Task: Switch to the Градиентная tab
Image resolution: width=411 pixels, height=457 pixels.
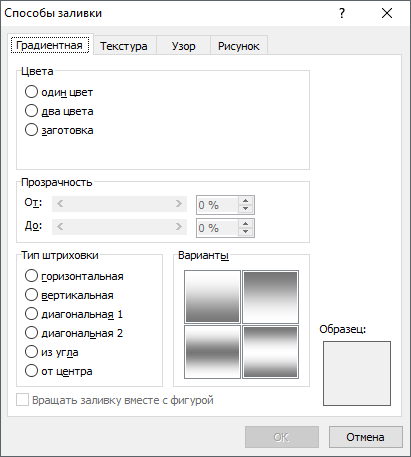Action: 50,45
